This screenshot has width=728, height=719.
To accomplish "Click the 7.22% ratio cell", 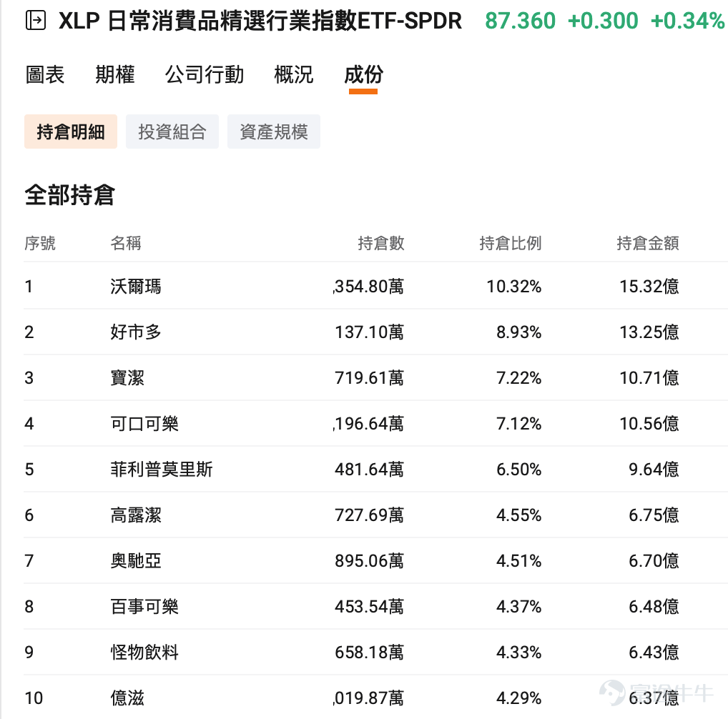I will pos(519,377).
